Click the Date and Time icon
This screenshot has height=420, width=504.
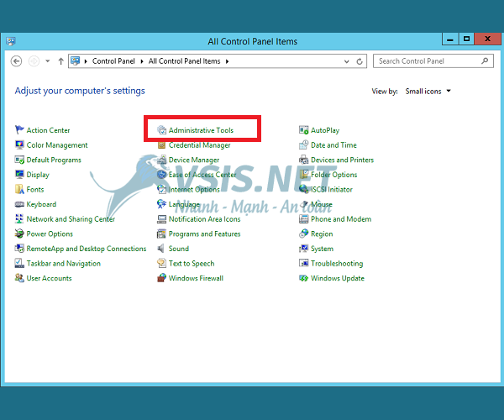tap(303, 144)
